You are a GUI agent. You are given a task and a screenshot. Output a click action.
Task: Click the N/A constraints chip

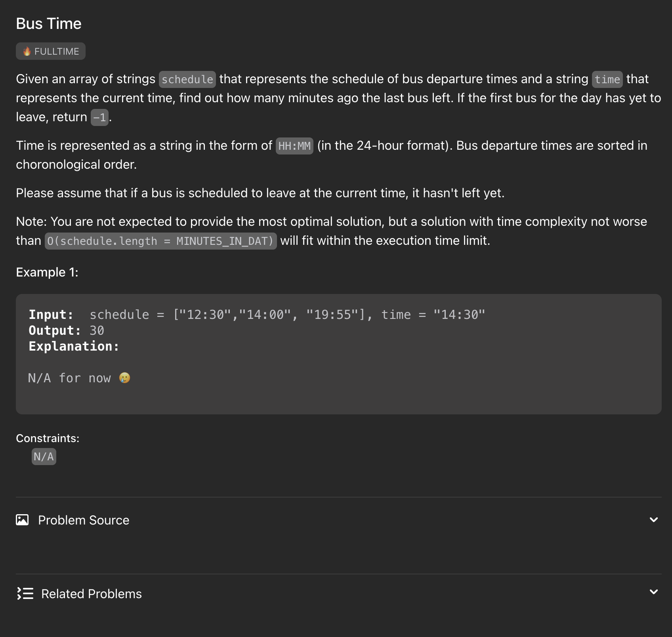[44, 456]
